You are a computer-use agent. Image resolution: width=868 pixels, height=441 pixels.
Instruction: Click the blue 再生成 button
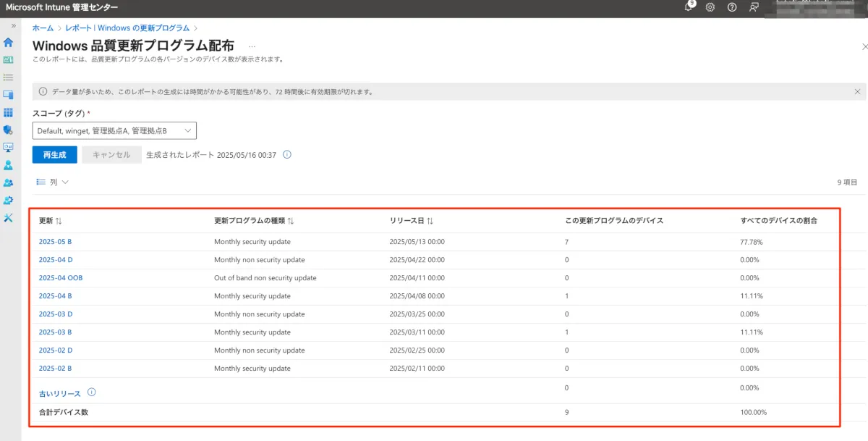point(54,155)
